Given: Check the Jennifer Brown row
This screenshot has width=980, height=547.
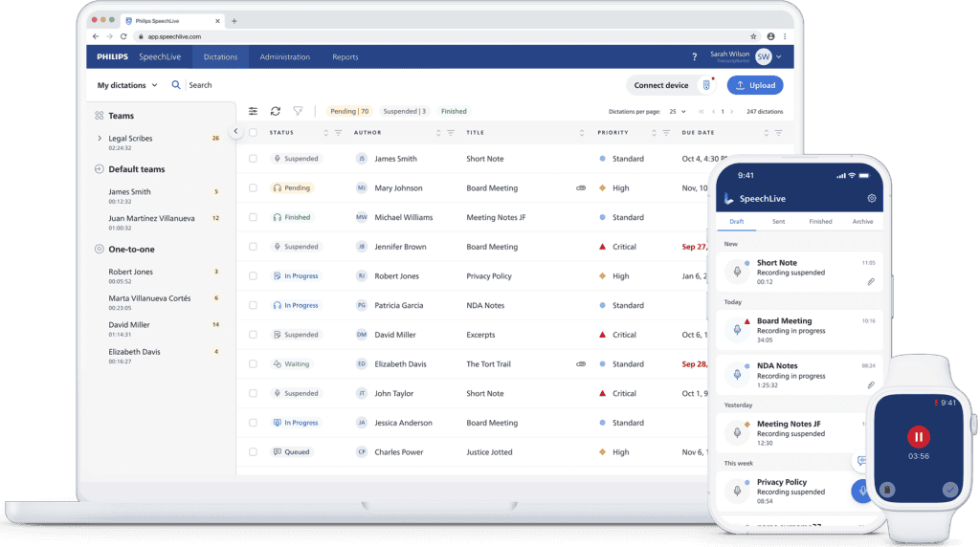Looking at the screenshot, I should [x=253, y=247].
